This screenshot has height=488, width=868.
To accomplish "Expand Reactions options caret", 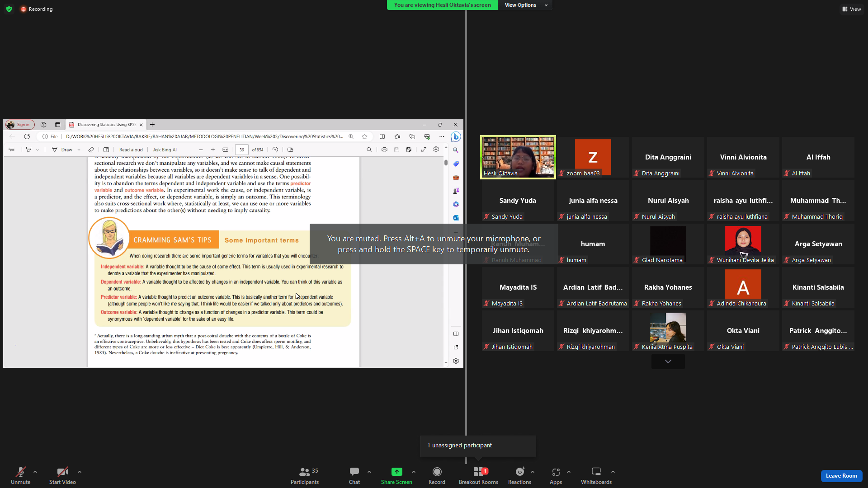I will (533, 472).
